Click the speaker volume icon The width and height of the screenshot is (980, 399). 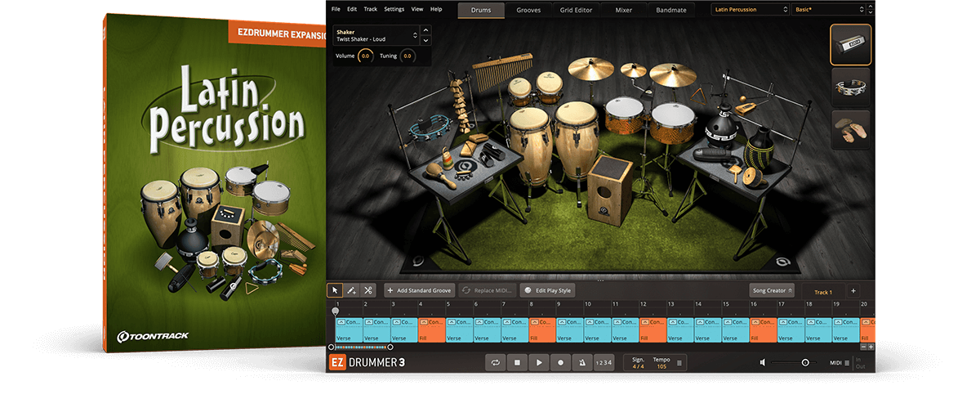763,362
